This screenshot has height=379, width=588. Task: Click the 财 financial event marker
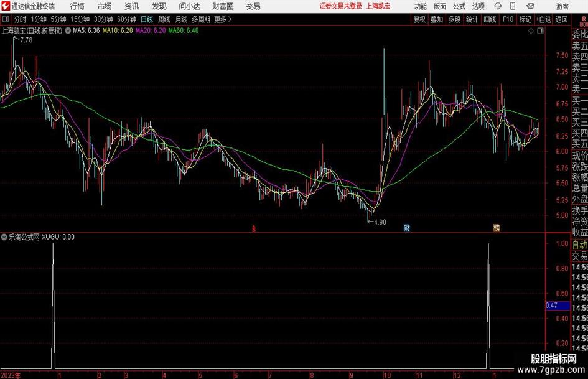406,228
